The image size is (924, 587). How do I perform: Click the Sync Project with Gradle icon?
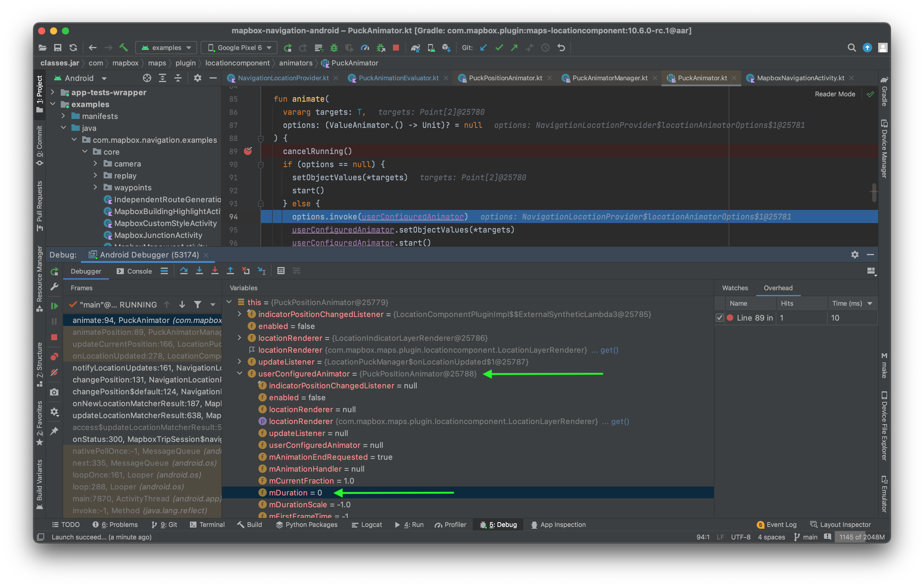click(x=415, y=48)
